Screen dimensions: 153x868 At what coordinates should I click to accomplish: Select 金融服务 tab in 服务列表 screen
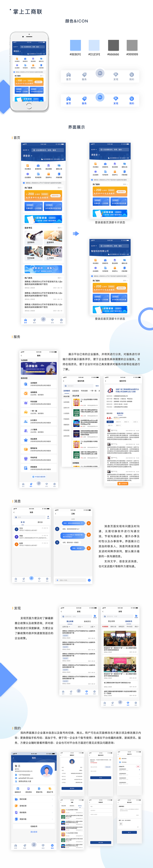pos(76,391)
